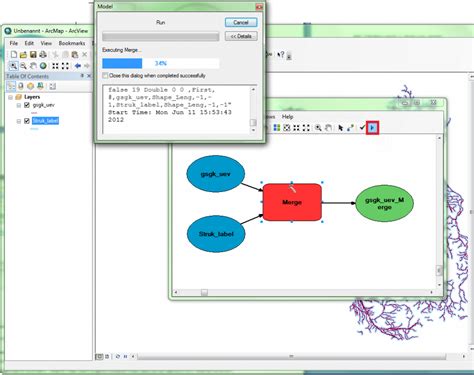Click model canvas horizontal scrollbar right arrow
The image size is (474, 375).
[432, 292]
